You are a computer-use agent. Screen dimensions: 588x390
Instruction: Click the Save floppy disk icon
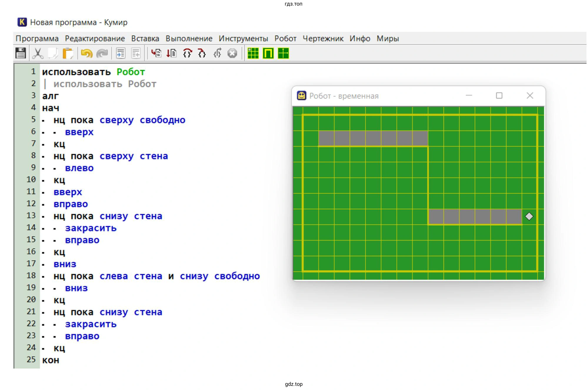tap(21, 53)
